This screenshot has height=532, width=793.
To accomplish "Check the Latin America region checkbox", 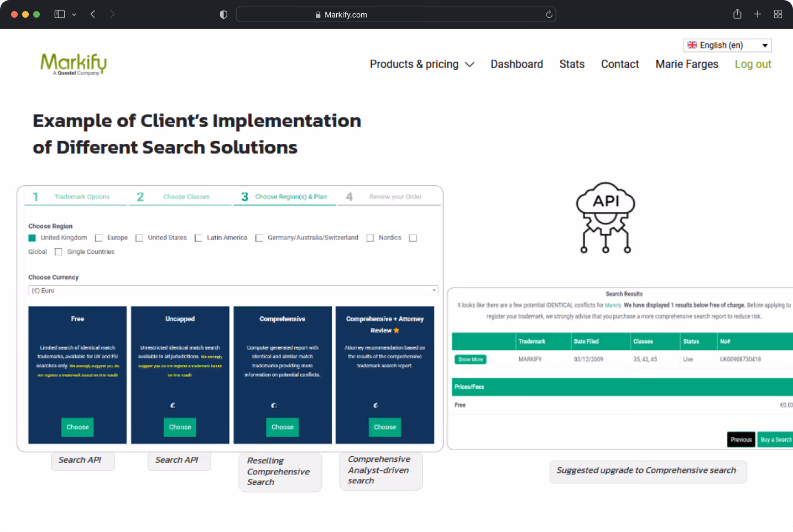I will pyautogui.click(x=199, y=238).
